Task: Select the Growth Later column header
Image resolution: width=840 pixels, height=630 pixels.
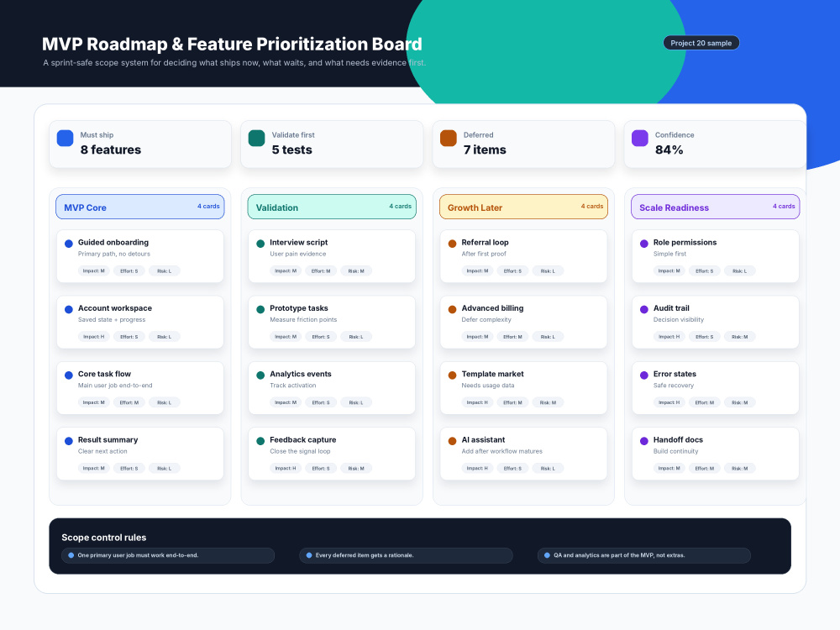Action: [x=523, y=207]
